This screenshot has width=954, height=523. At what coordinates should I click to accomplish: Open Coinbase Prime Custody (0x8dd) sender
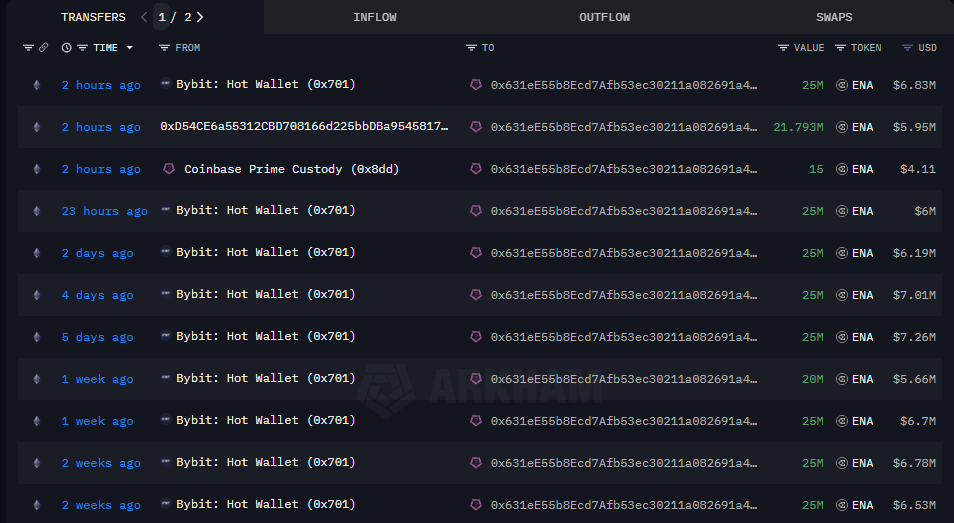[291, 169]
